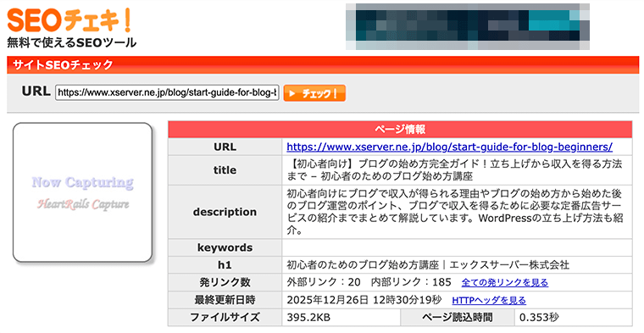Click the description text about WordPress
Screen dimensions: 644x333
pos(455,212)
